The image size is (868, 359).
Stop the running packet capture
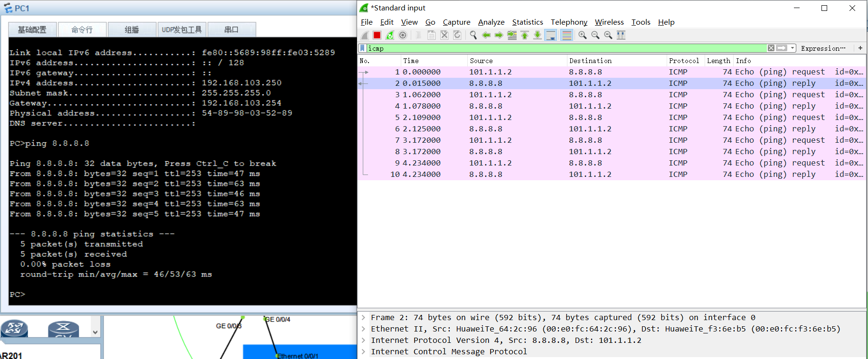pos(377,35)
